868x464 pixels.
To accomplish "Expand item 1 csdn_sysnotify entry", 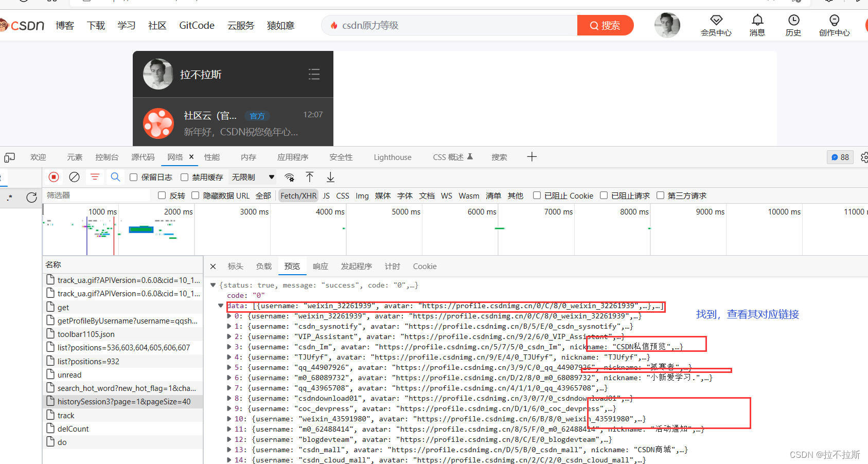I will click(229, 326).
